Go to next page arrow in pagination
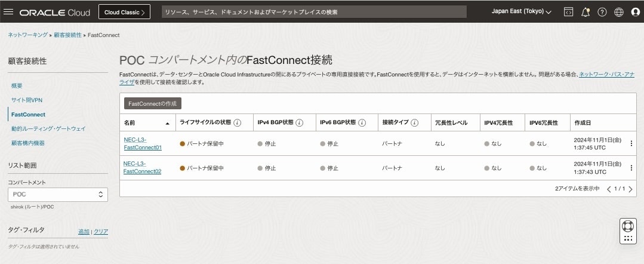644x264 pixels. click(630, 189)
